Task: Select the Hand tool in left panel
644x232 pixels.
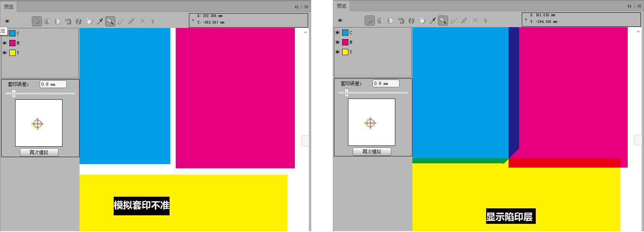Action: (x=89, y=21)
